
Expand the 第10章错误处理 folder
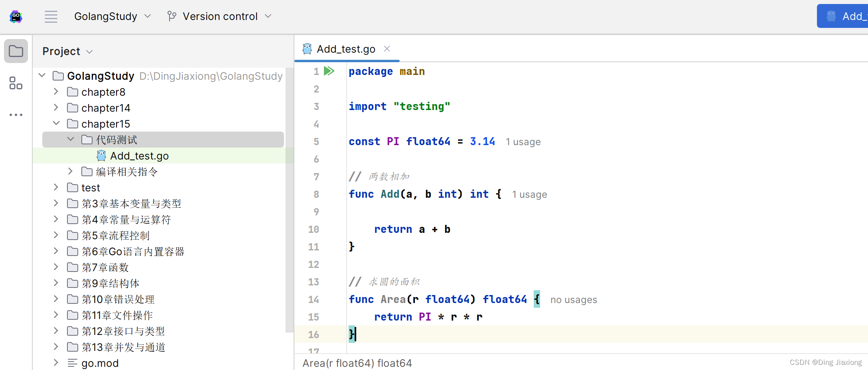[x=56, y=299]
